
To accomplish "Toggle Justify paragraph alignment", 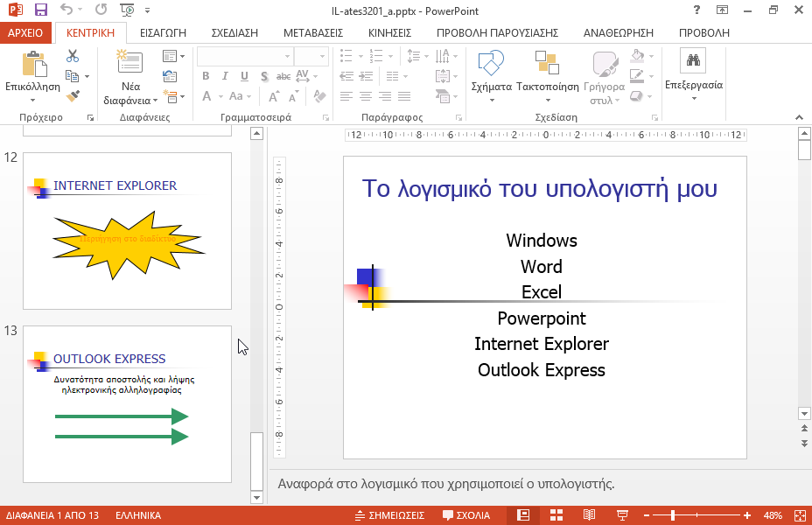I will [x=404, y=95].
